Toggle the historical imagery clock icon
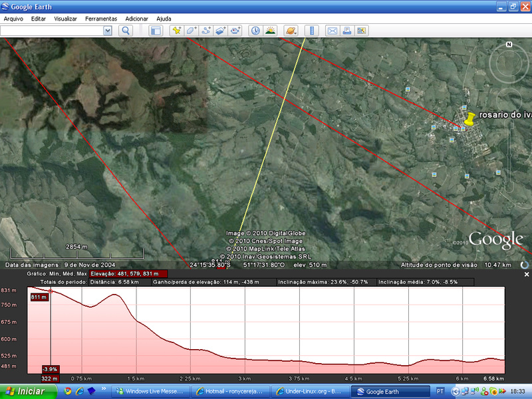The image size is (532, 399). (255, 31)
